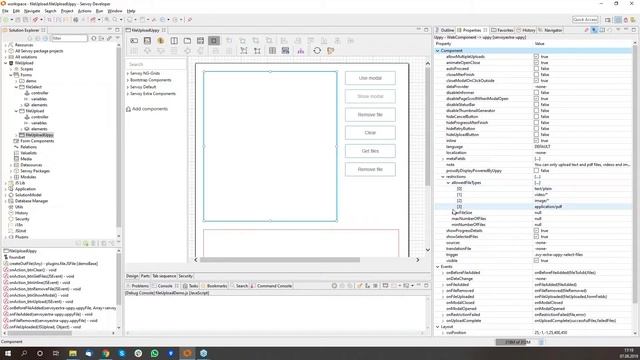640x360 pixels.
Task: Click the red pin icon in Properties toolbar
Action: pyautogui.click(x=587, y=30)
